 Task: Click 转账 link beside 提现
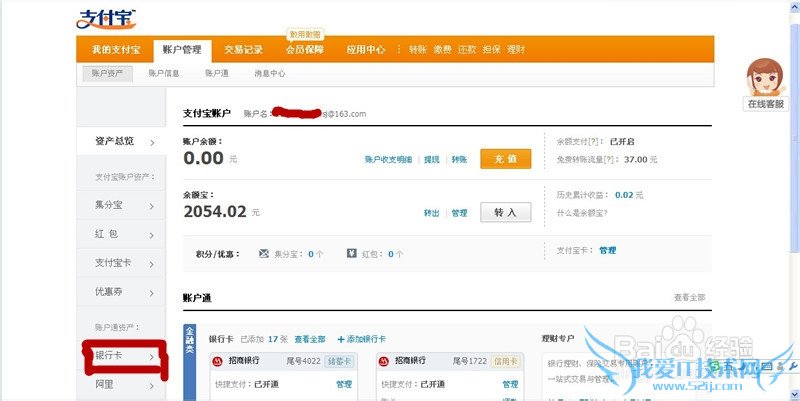(459, 160)
